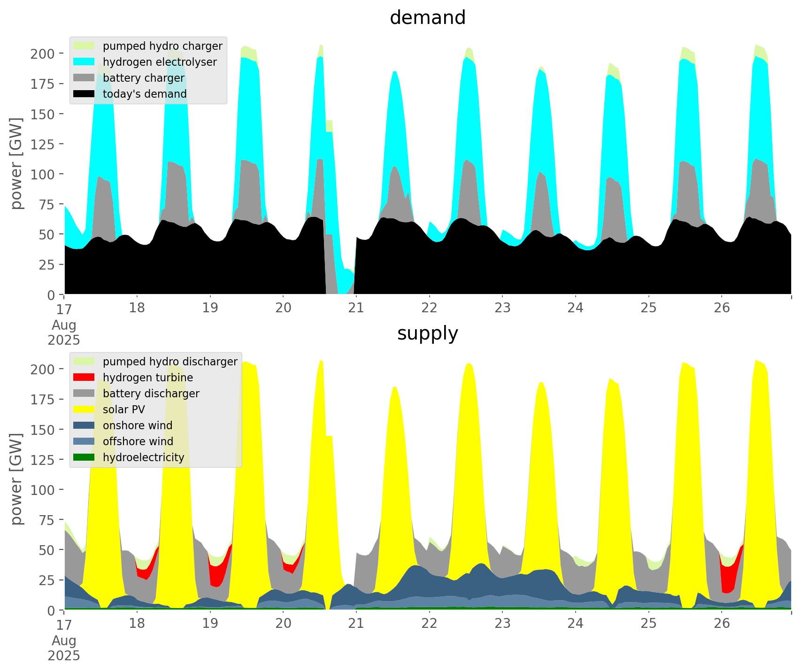Select the solar PV yellow legend swatch

pyautogui.click(x=85, y=409)
